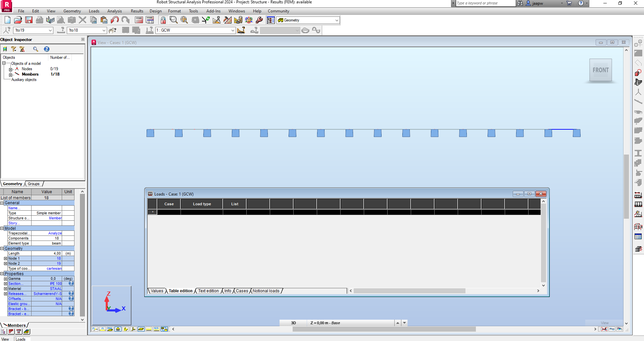Expand the Members item in Object Inspector
644x341 pixels.
[10, 75]
